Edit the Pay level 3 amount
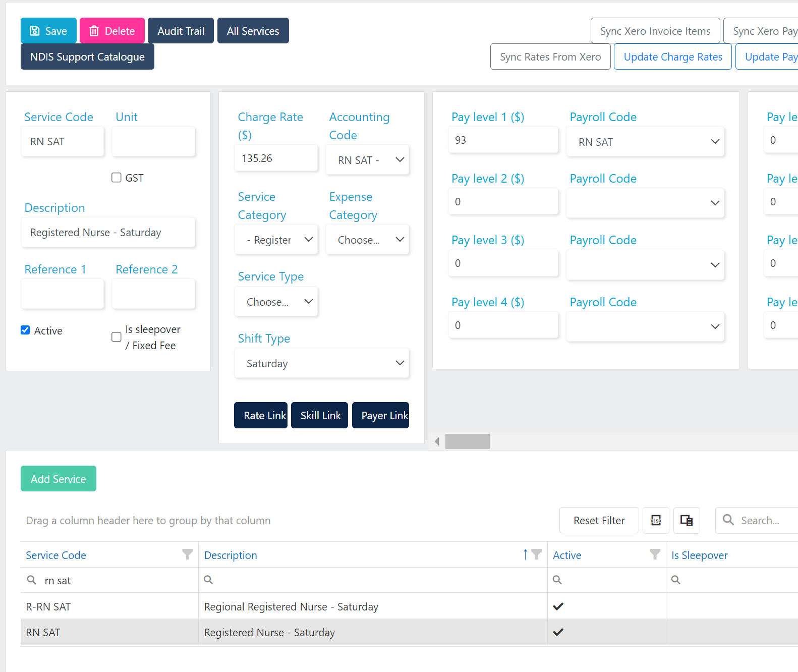 click(x=503, y=263)
